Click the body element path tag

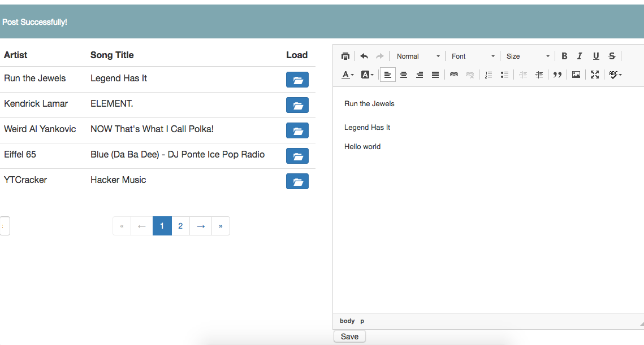pos(347,321)
